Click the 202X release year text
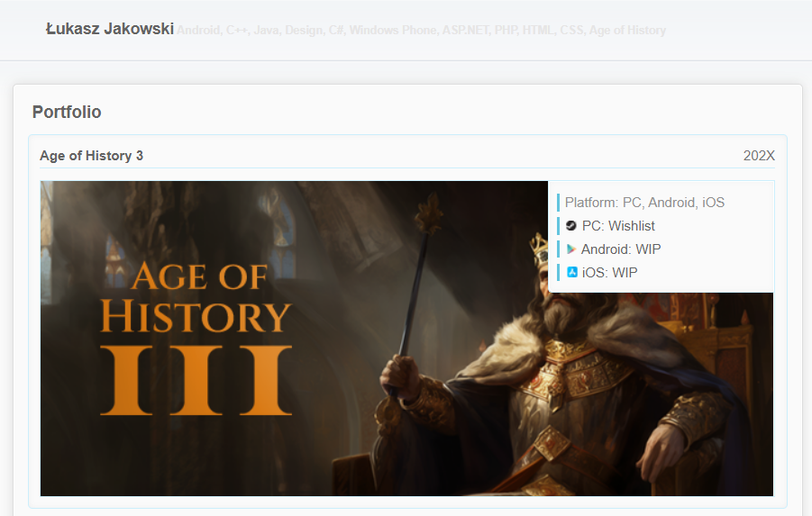The width and height of the screenshot is (812, 516). click(x=759, y=156)
